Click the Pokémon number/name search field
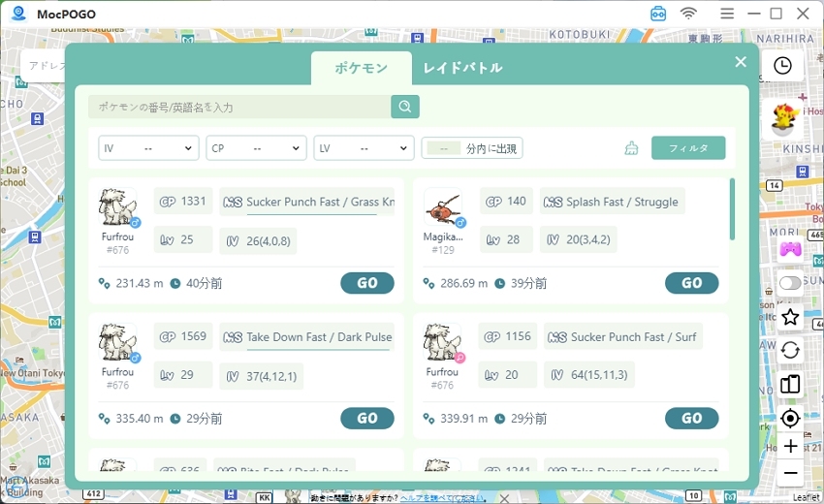 239,107
